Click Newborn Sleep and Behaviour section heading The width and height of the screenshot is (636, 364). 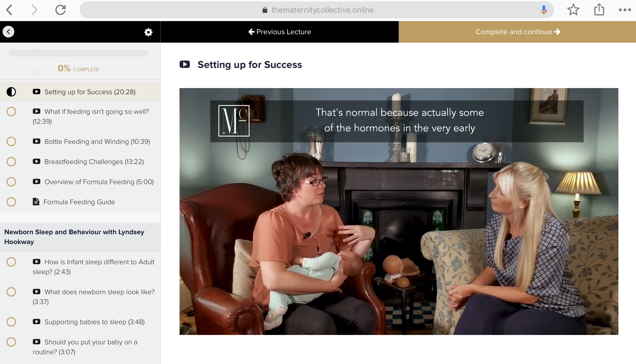point(80,237)
